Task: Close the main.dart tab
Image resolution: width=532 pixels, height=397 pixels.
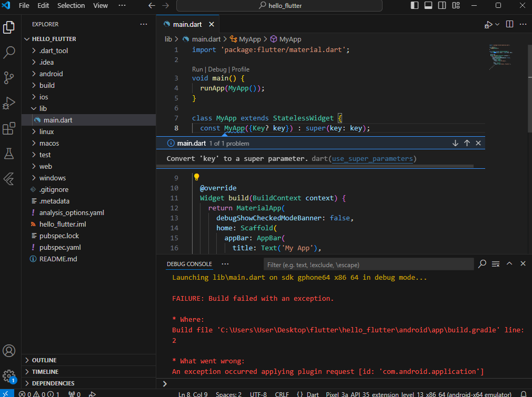Action: tap(212, 24)
